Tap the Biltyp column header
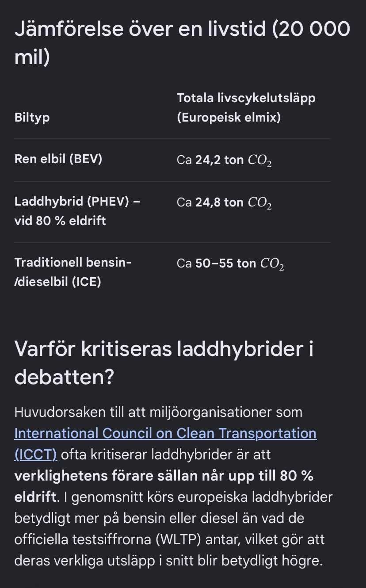The height and width of the screenshot is (588, 366). tap(32, 118)
